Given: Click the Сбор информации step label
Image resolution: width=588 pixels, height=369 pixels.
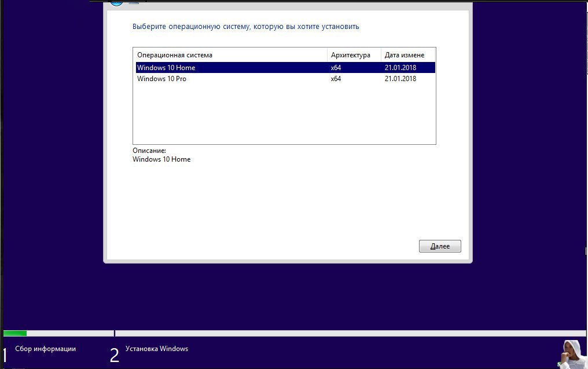Looking at the screenshot, I should coord(45,349).
